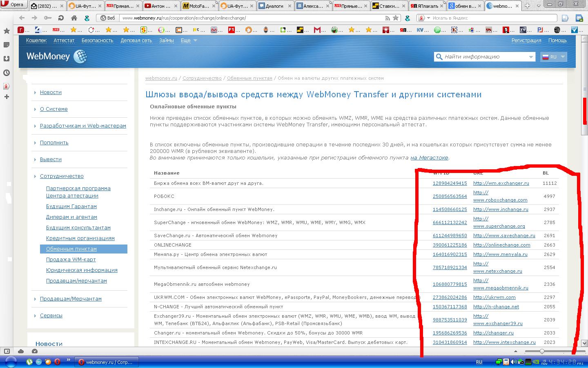The image size is (588, 368).
Task: Open the Кошелек menu item
Action: 36,40
